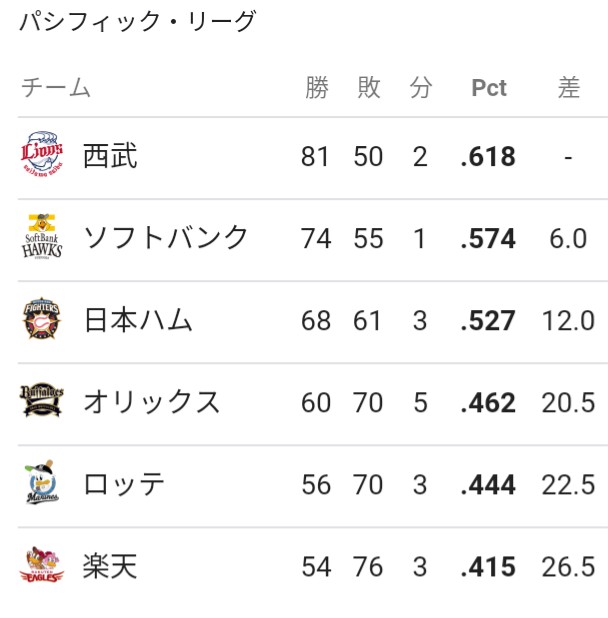This screenshot has height=618, width=608.
Task: Click the 勝 wins column header
Action: (317, 87)
